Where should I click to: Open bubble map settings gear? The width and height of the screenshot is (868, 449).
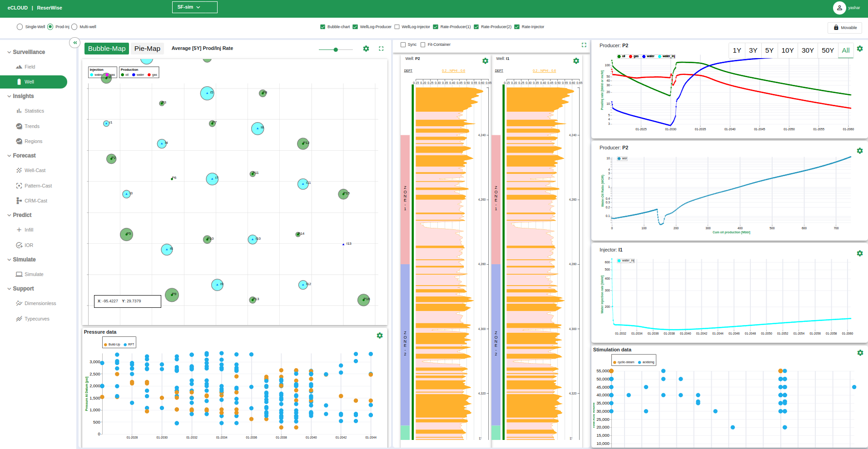[366, 49]
